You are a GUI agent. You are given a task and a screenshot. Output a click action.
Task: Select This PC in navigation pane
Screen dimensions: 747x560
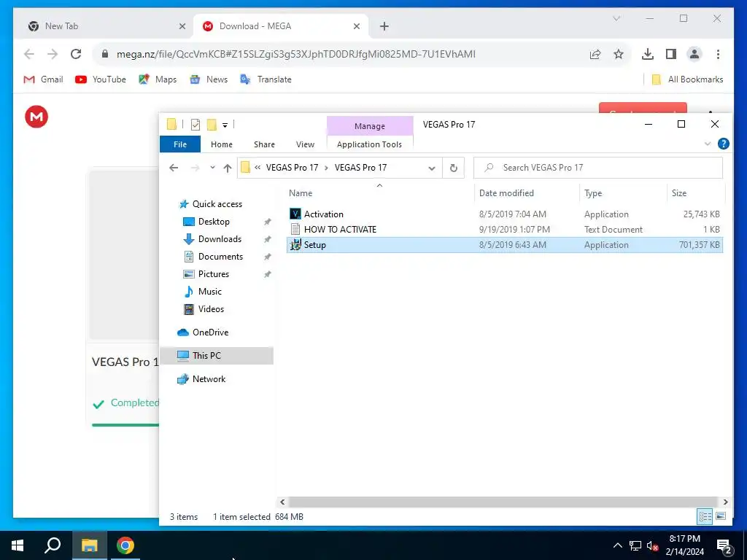pos(206,356)
